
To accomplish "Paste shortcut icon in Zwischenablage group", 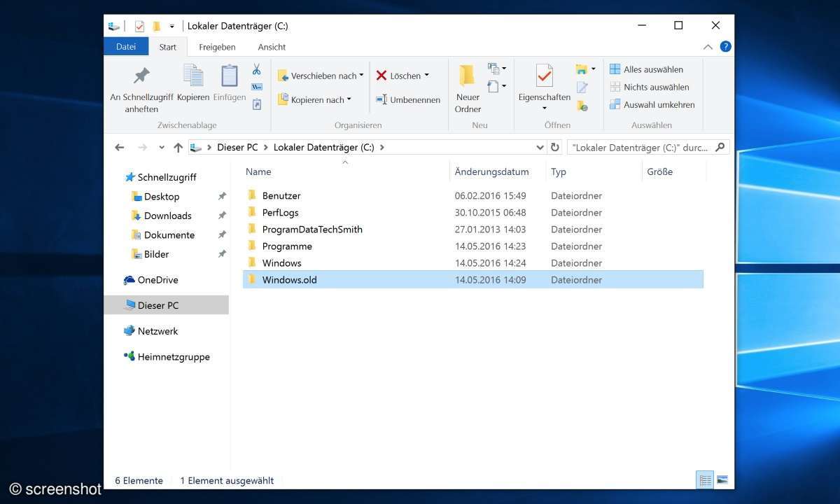I will tap(257, 104).
